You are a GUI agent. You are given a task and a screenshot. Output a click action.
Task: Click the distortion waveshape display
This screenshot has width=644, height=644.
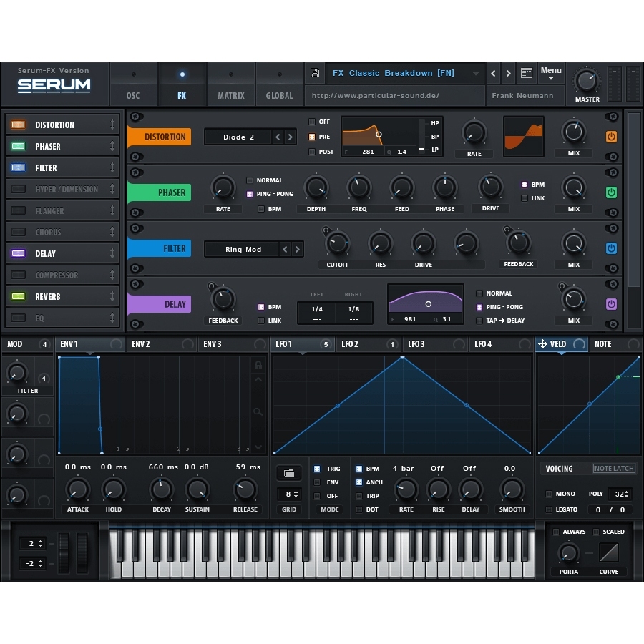pyautogui.click(x=524, y=137)
